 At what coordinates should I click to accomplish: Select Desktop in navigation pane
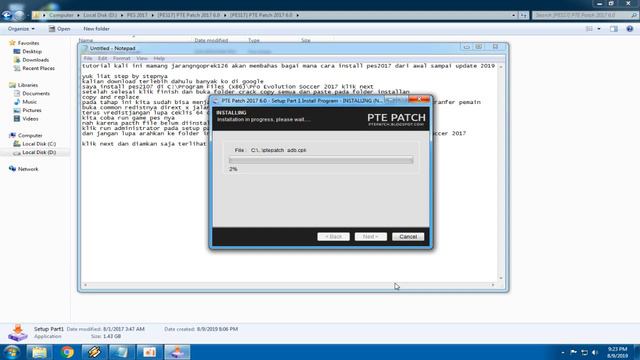[x=32, y=51]
